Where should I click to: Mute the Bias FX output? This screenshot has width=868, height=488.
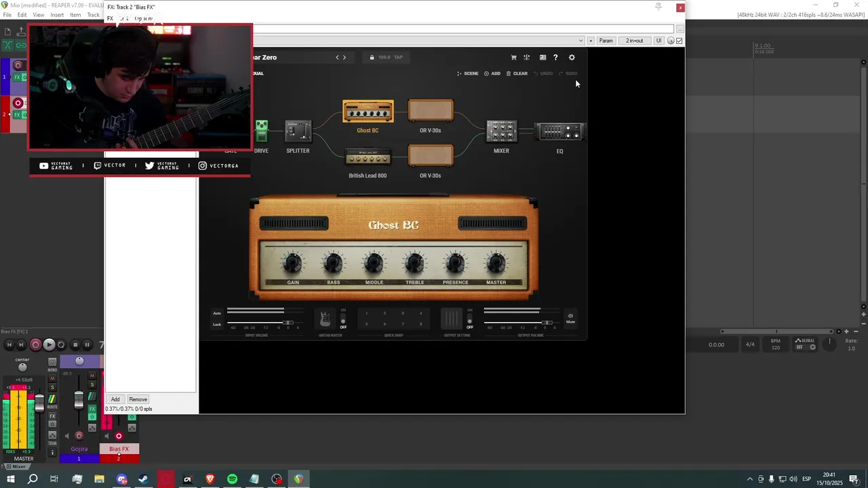point(570,318)
